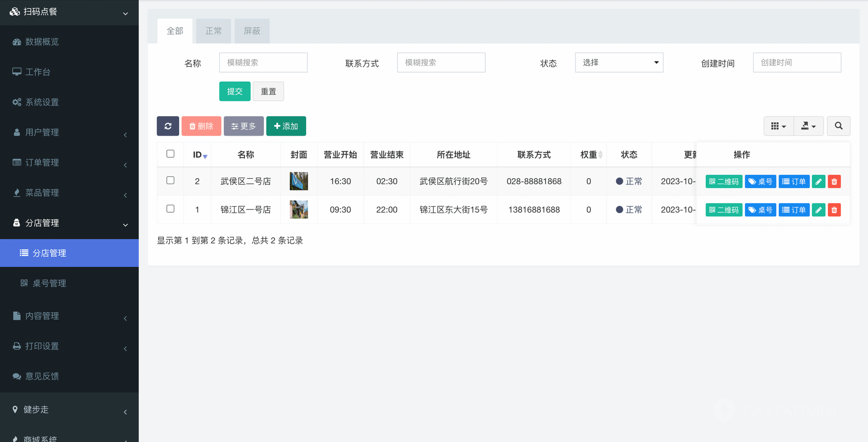The image size is (868, 442).
Task: Switch to the 正常 tab
Action: [213, 31]
